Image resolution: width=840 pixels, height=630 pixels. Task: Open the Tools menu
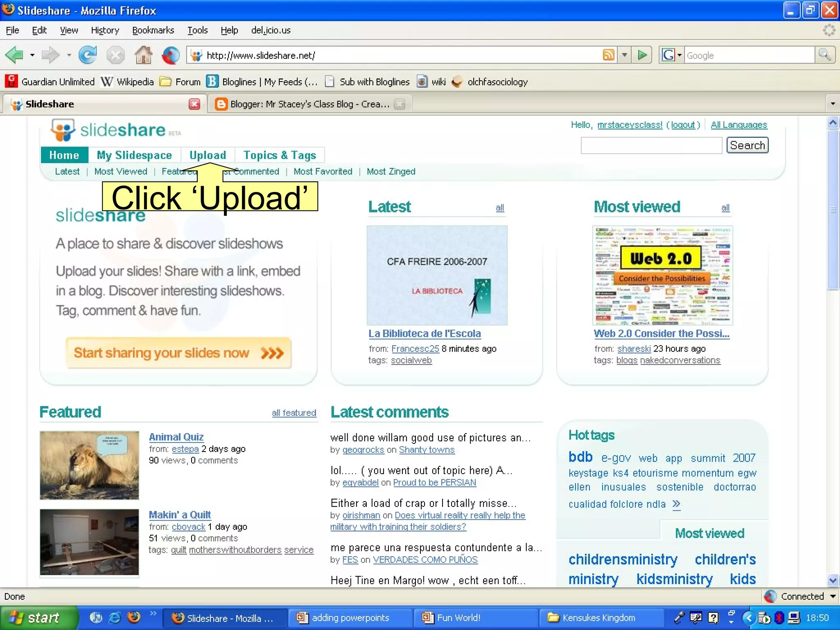pyautogui.click(x=197, y=30)
